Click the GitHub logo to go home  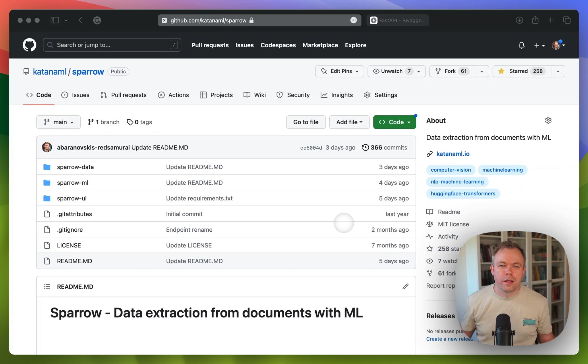click(x=29, y=45)
